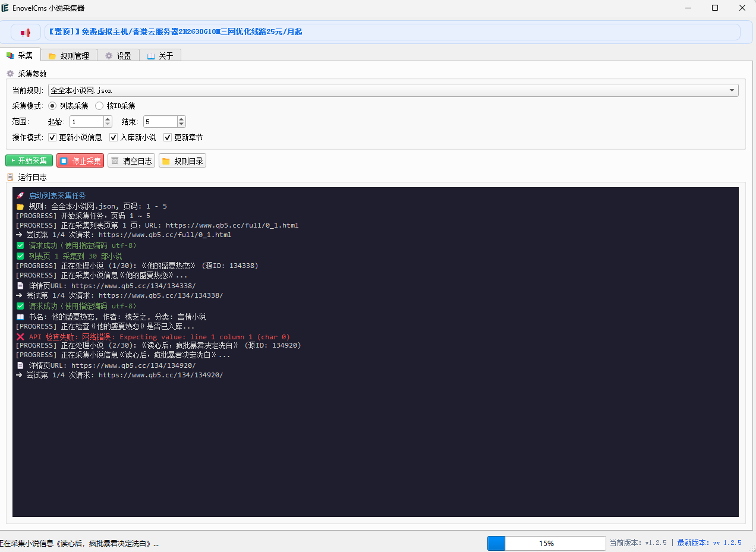Click the 结束 page number field
The width and height of the screenshot is (756, 552).
[160, 121]
